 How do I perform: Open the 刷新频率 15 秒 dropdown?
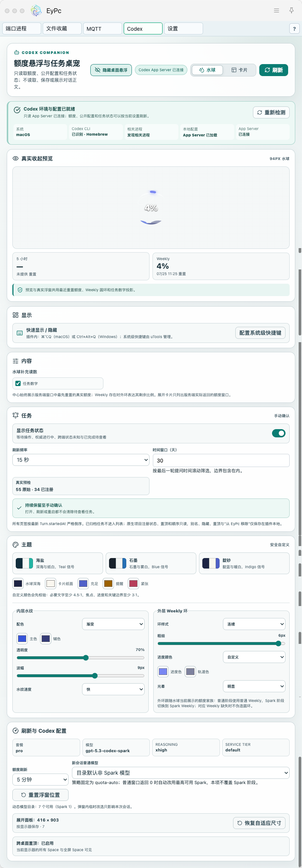(81, 460)
